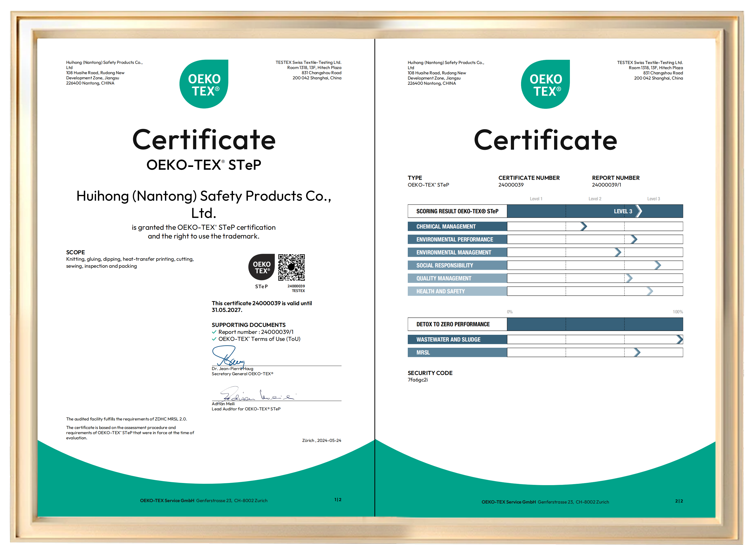Click the QR code beside the STeP badge
Screen dimensions: 754x560
click(x=291, y=267)
